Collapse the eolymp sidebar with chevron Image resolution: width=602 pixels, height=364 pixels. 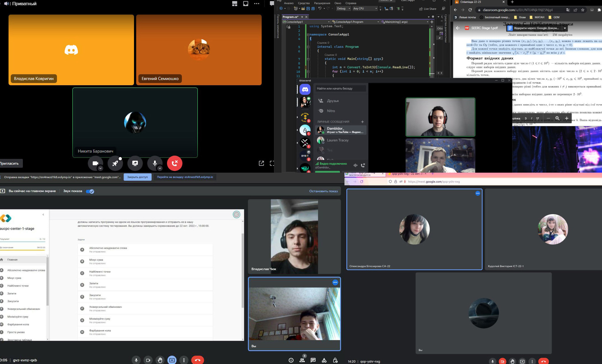click(x=43, y=214)
